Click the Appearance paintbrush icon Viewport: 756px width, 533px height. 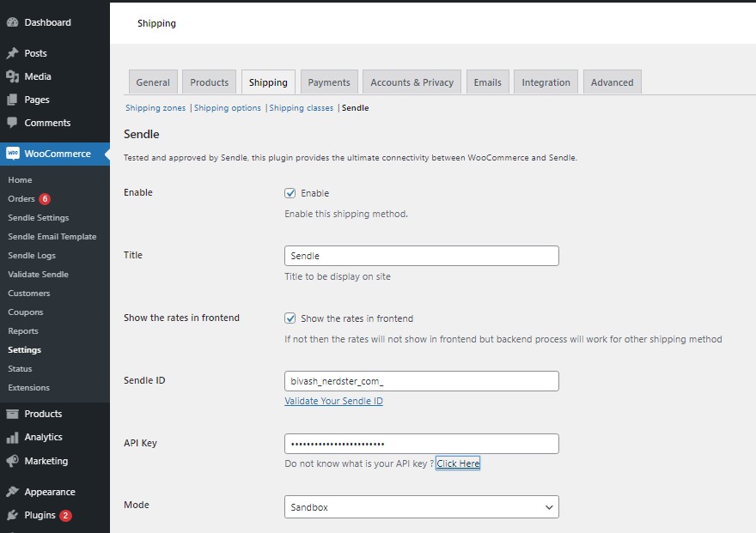pos(12,492)
